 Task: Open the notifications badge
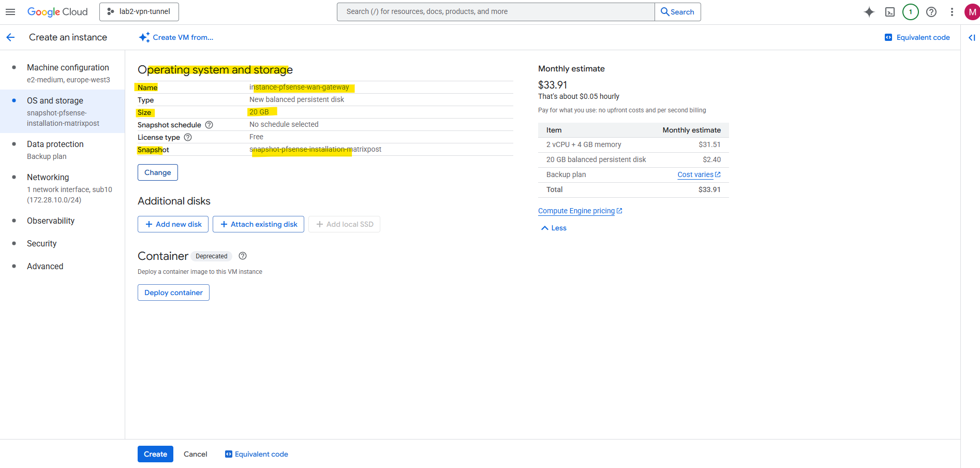click(x=911, y=12)
